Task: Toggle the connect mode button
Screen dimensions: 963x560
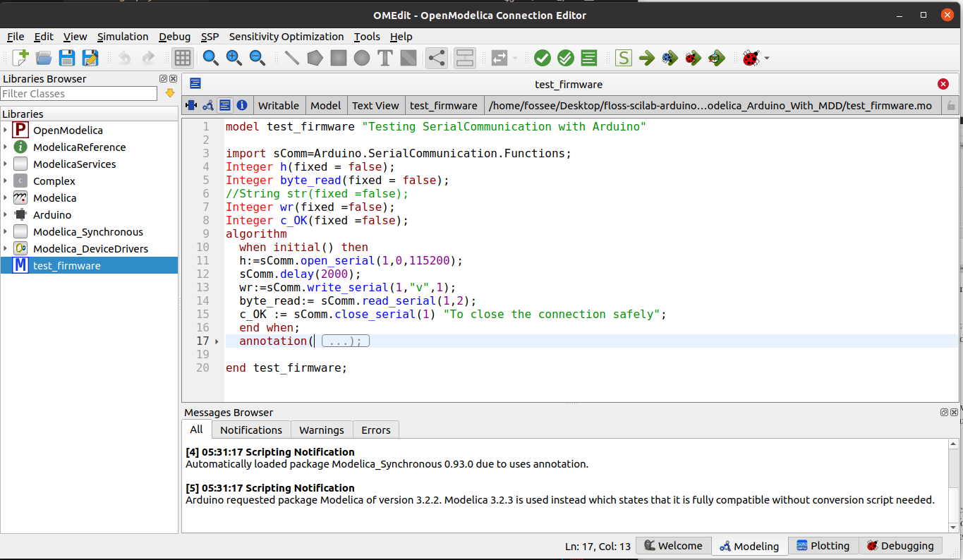Action: (x=437, y=58)
